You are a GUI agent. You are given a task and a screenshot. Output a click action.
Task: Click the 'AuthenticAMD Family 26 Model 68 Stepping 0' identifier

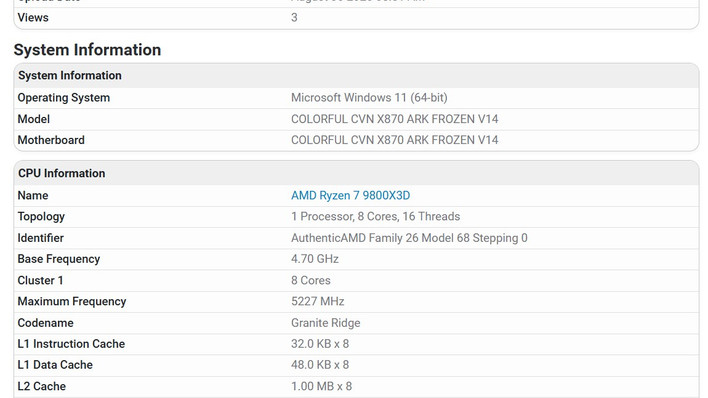409,238
